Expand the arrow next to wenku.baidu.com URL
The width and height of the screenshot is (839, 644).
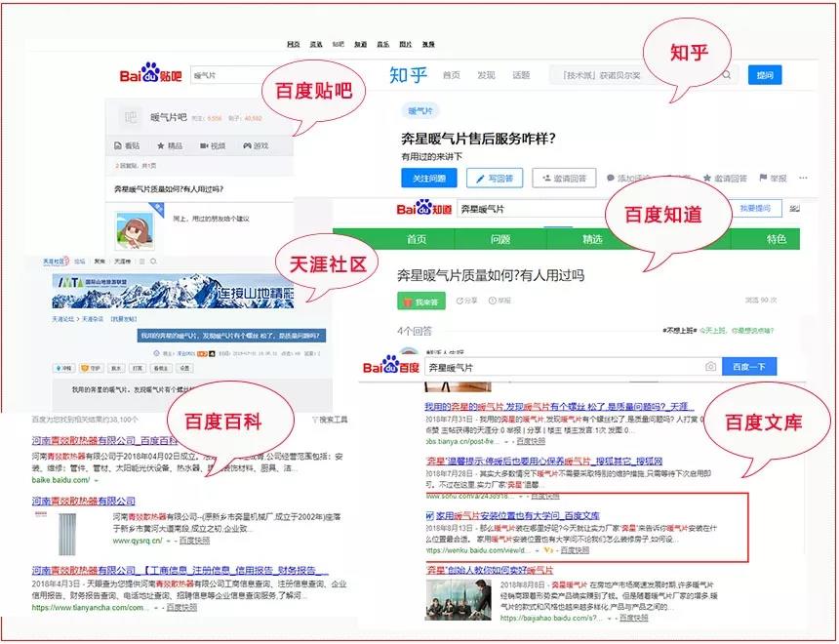[x=537, y=550]
